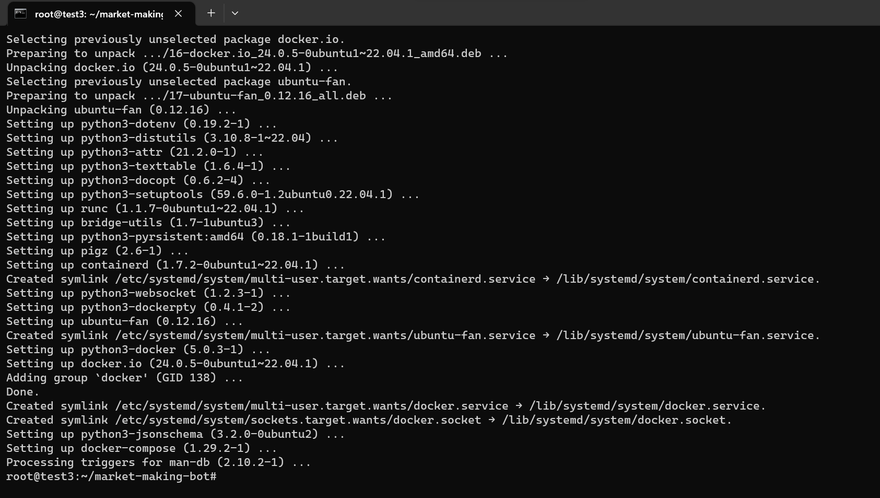Click the "Setting up bridge-utils" line
880x498 pixels.
(x=148, y=222)
